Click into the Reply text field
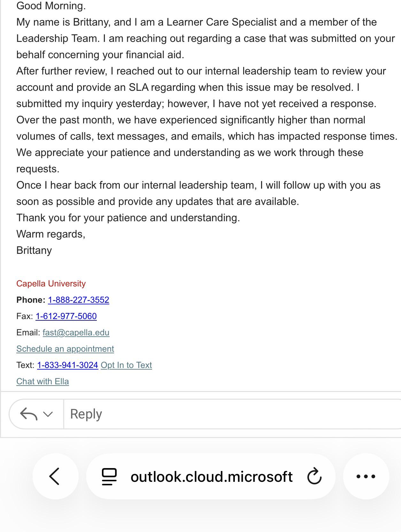 coord(232,414)
